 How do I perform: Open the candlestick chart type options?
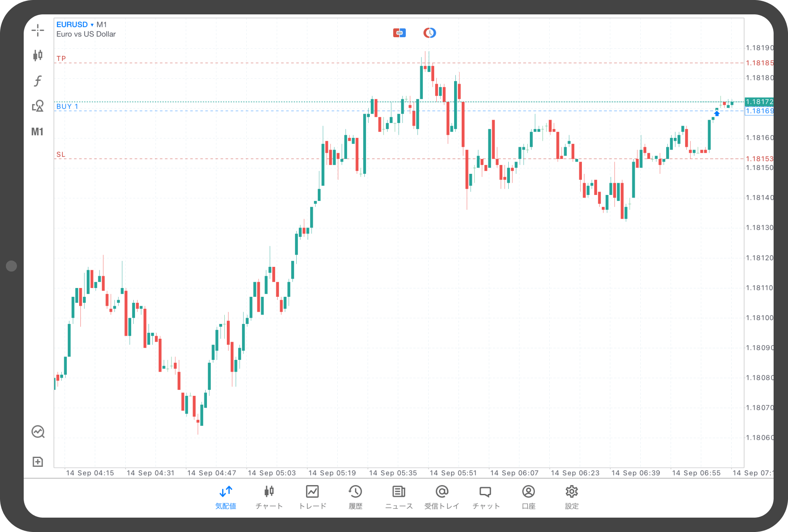[x=38, y=55]
